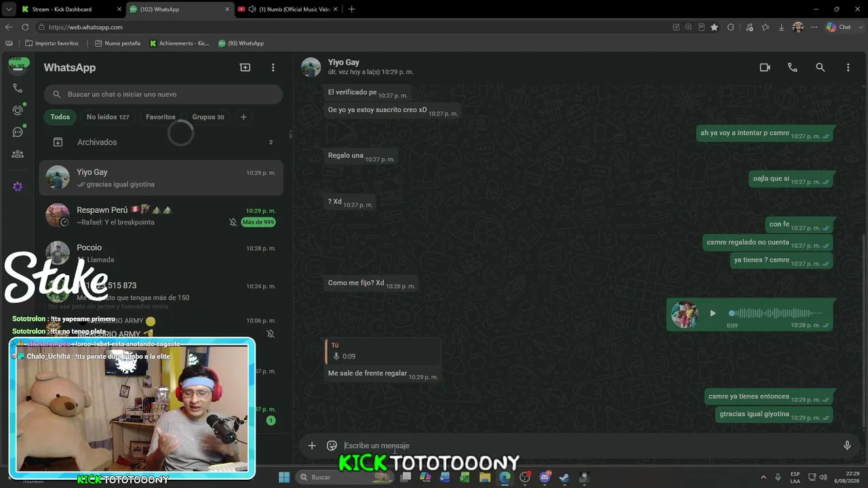Viewport: 868px width, 488px height.
Task: Open the browser extensions menu
Action: click(731, 27)
